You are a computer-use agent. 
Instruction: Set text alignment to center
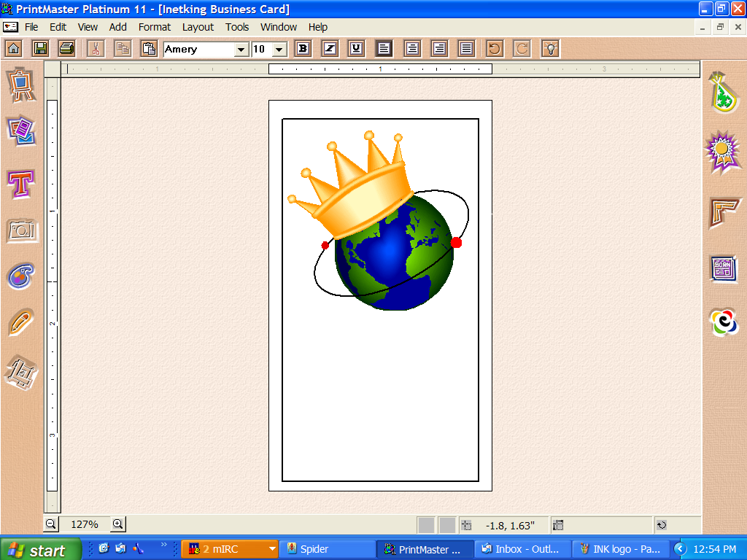coord(412,49)
